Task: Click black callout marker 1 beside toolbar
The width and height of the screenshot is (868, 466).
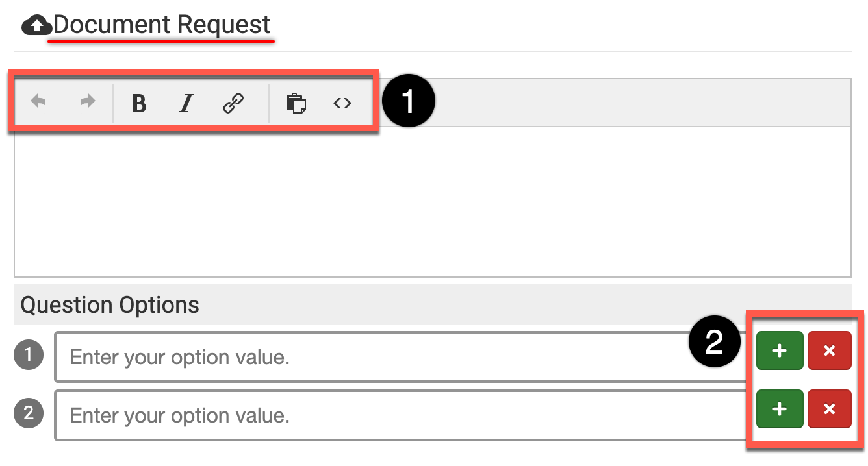Action: pyautogui.click(x=408, y=102)
